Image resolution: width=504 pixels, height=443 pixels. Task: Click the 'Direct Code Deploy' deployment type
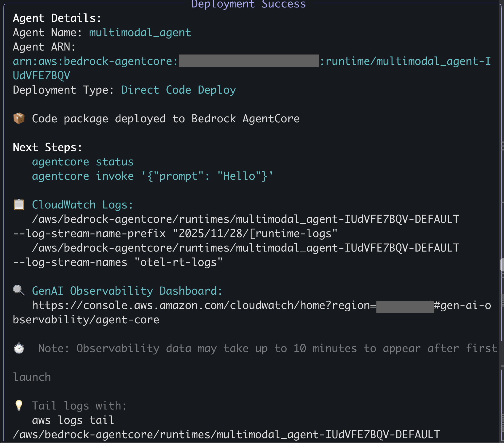point(178,90)
